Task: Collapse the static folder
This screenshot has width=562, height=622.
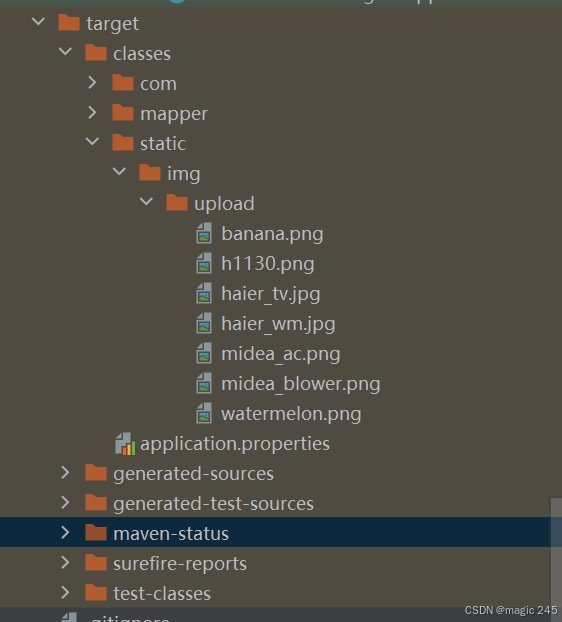Action: pos(92,141)
